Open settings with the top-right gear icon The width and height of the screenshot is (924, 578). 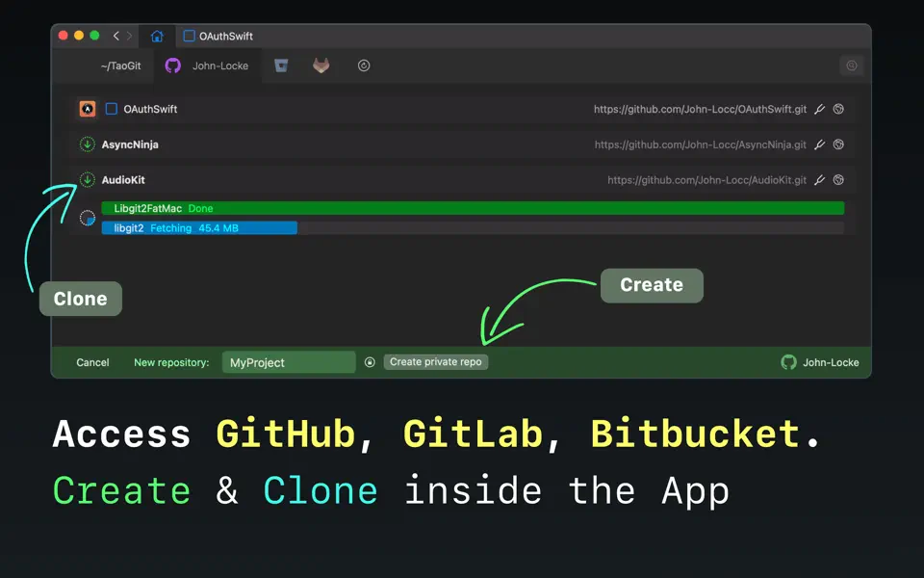pyautogui.click(x=851, y=66)
